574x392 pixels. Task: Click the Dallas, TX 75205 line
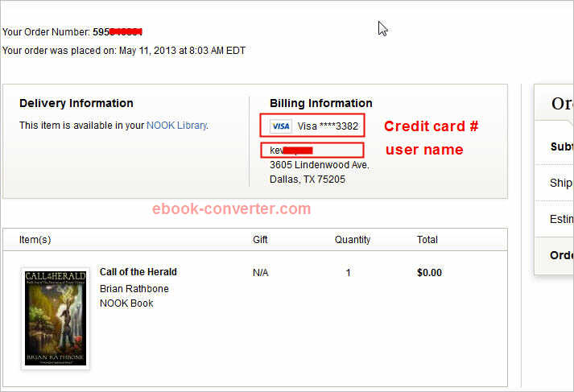point(308,179)
